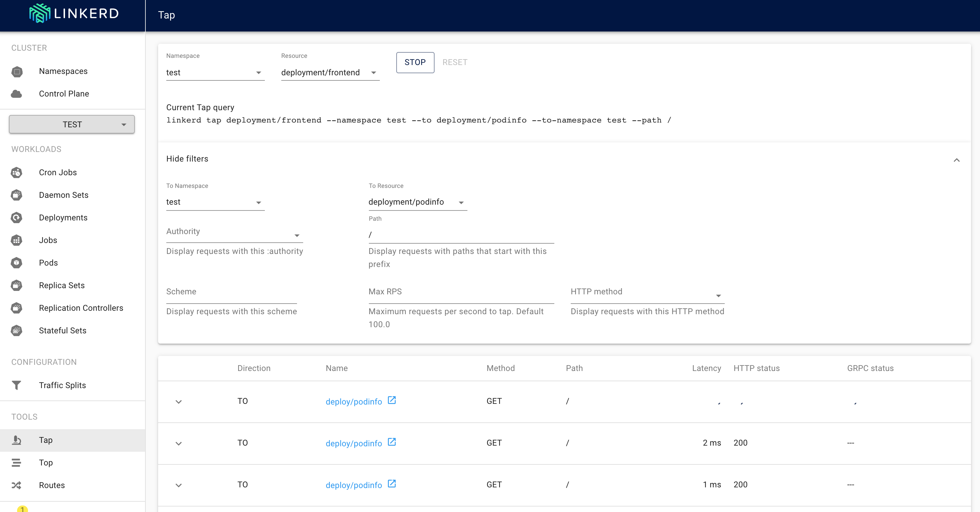Screen dimensions: 980x512
Task: Open the TEST namespace selector dropdown
Action: coord(72,124)
